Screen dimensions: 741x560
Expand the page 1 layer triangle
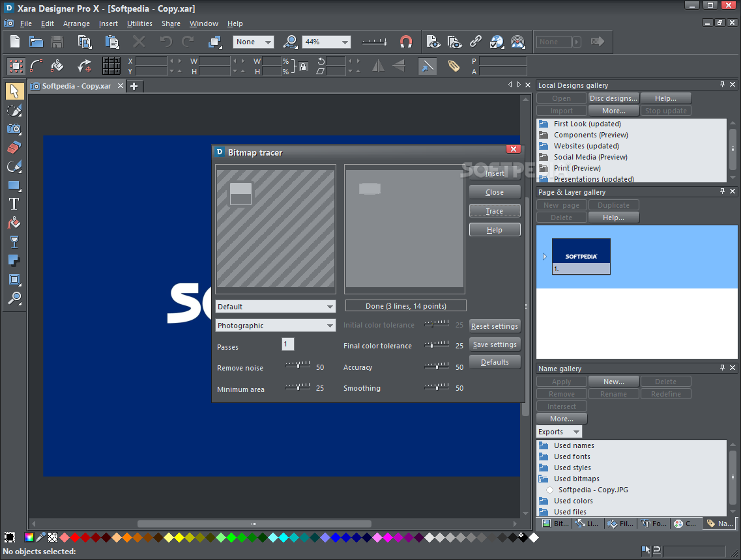pos(544,257)
